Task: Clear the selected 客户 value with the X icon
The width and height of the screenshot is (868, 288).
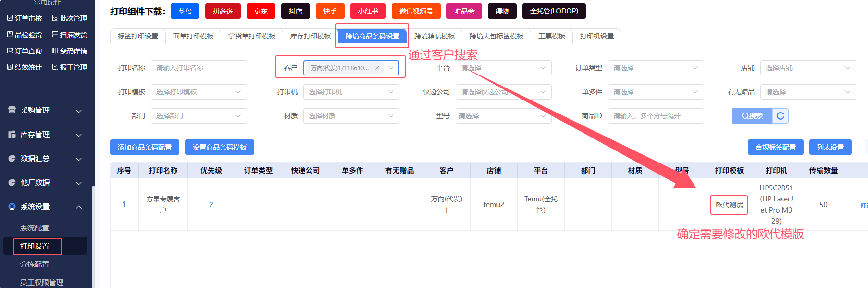Action: pos(377,68)
